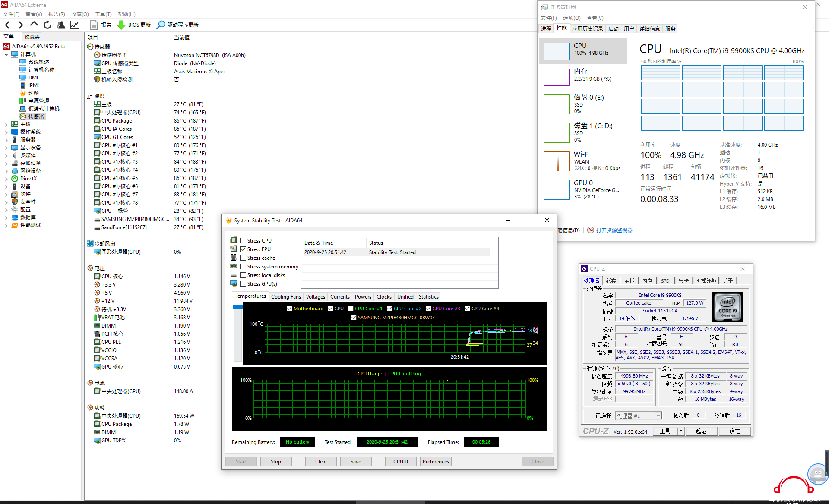Click the Stop button in stability test
The image size is (829, 504).
click(276, 461)
